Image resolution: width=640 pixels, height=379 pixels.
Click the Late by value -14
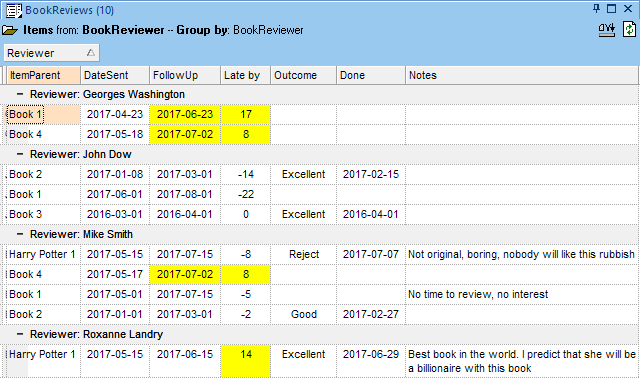point(246,174)
